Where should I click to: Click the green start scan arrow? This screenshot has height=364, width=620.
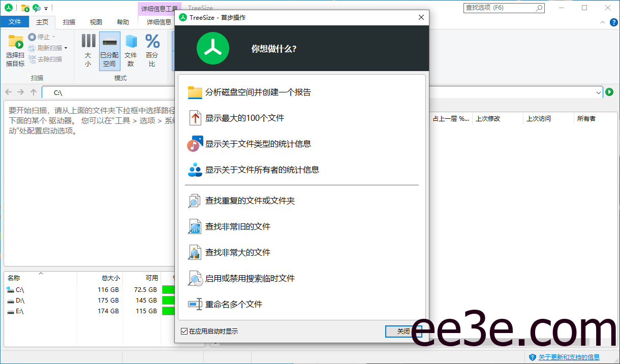[609, 92]
